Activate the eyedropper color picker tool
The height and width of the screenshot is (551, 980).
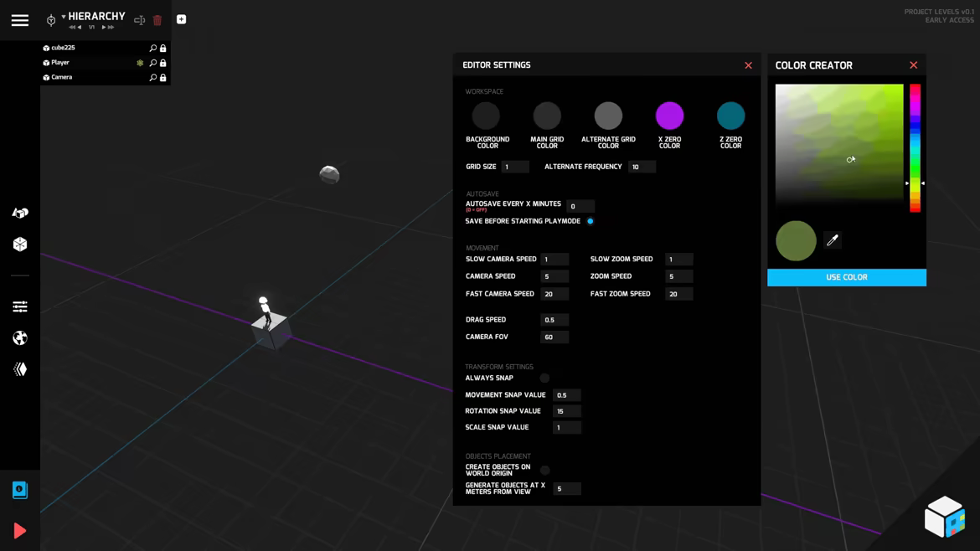point(833,240)
